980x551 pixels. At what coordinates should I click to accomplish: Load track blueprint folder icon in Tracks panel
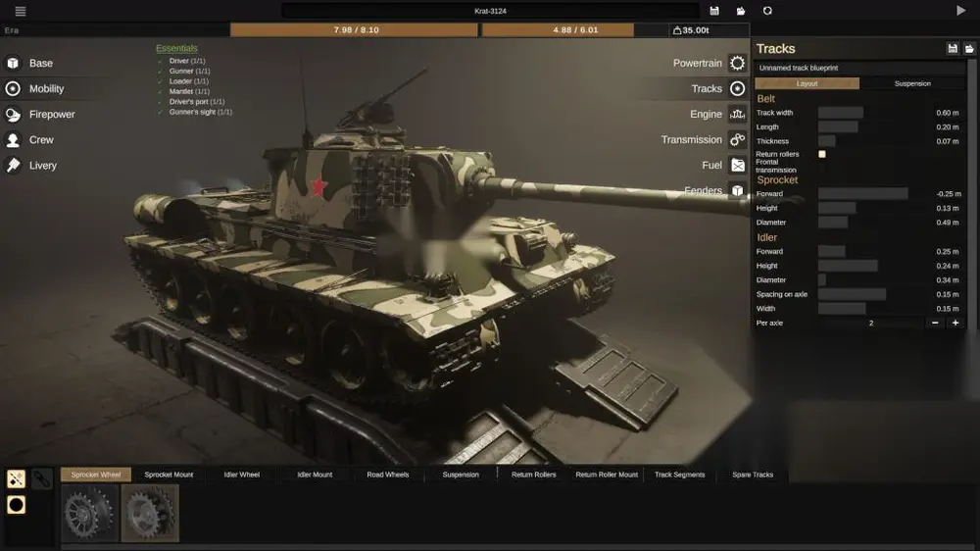(969, 49)
